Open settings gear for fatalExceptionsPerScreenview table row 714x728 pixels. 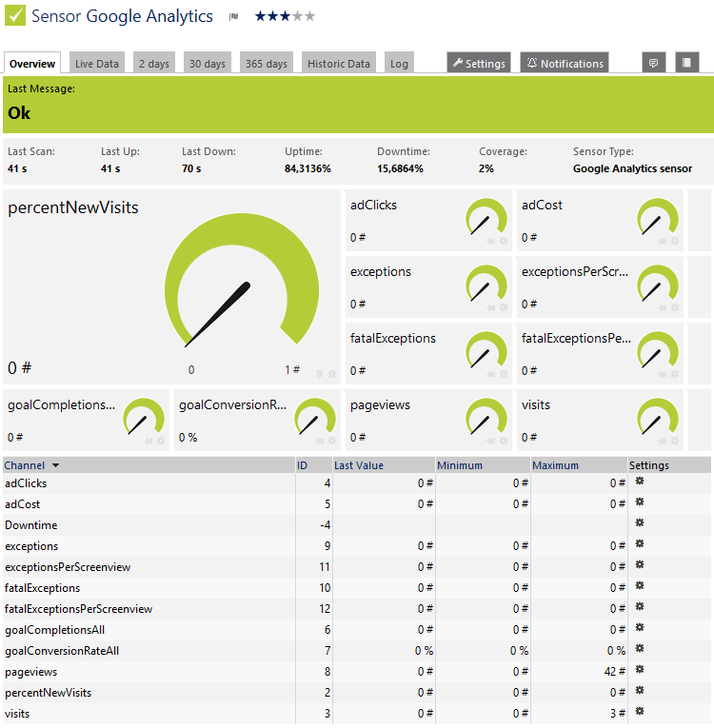point(640,607)
